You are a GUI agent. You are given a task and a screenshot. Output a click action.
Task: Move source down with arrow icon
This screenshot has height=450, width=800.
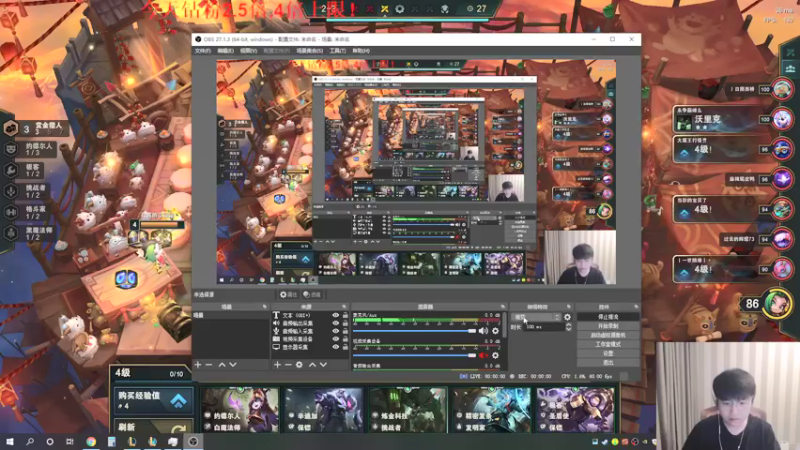pyautogui.click(x=323, y=365)
